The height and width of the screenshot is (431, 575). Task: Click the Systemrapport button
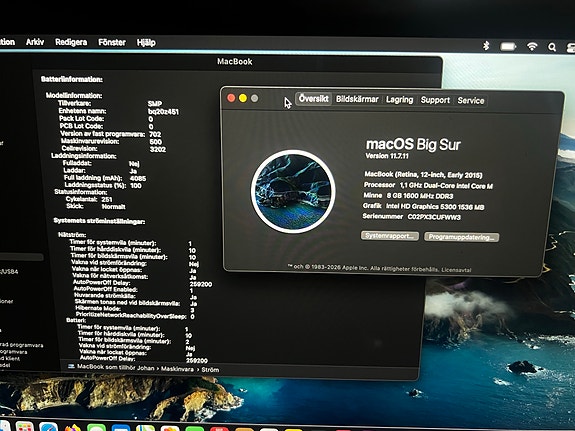(390, 236)
